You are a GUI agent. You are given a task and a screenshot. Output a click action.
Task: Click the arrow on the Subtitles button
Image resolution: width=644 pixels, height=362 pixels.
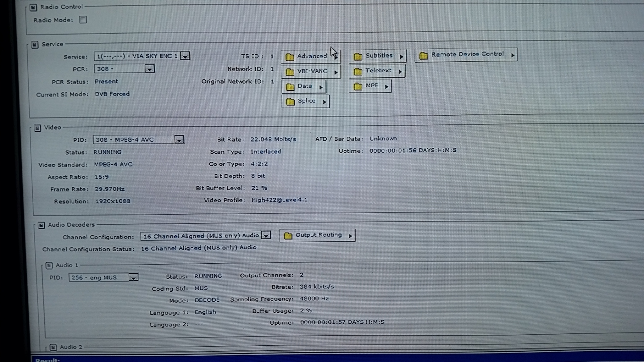tap(401, 57)
